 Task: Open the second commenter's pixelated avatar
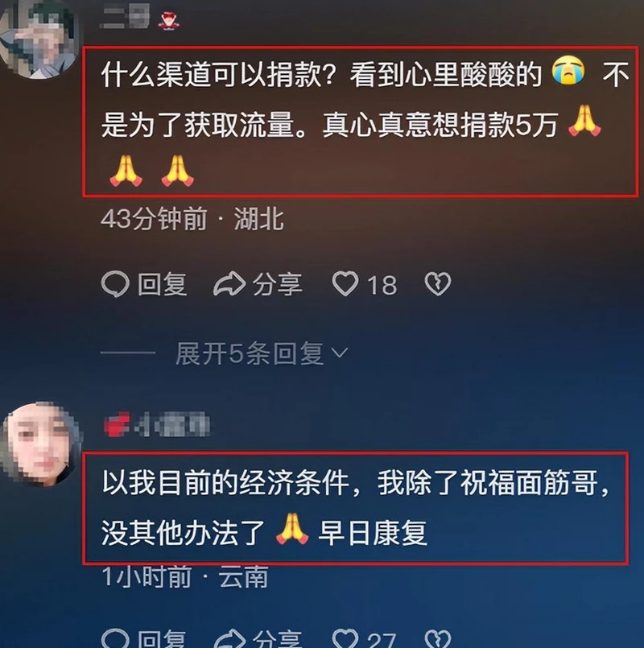41,444
